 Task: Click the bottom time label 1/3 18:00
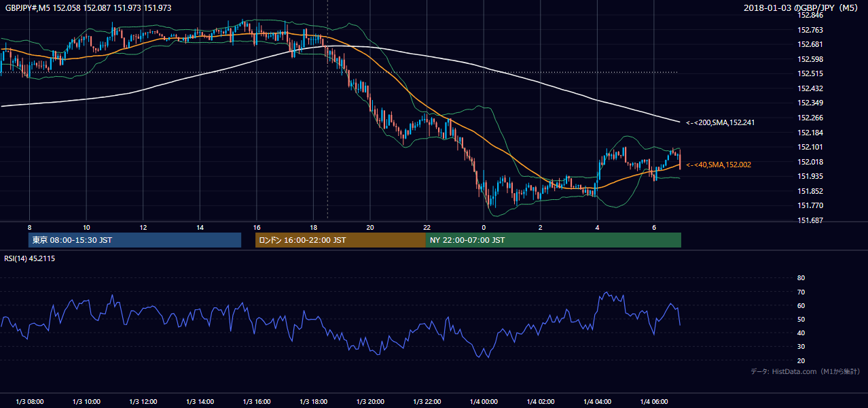(313, 402)
